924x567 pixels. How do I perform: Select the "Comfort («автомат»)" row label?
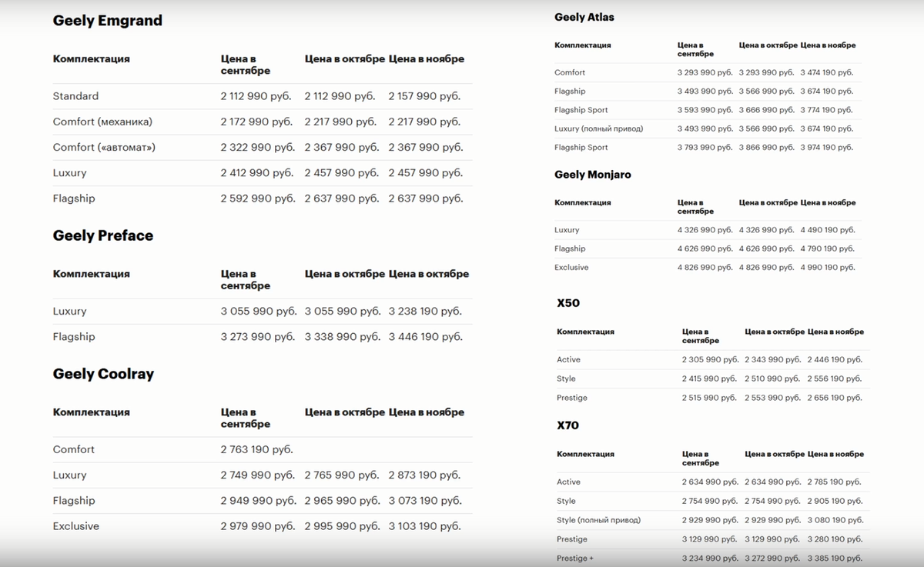(104, 147)
